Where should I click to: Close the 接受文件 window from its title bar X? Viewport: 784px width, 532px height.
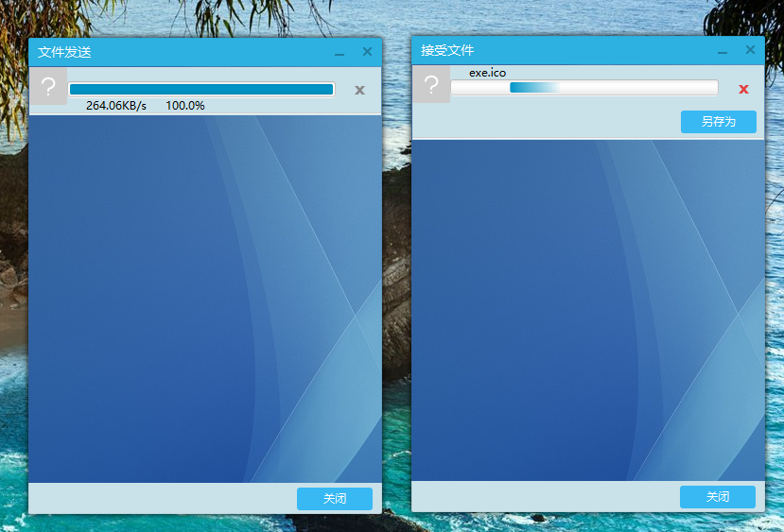750,50
